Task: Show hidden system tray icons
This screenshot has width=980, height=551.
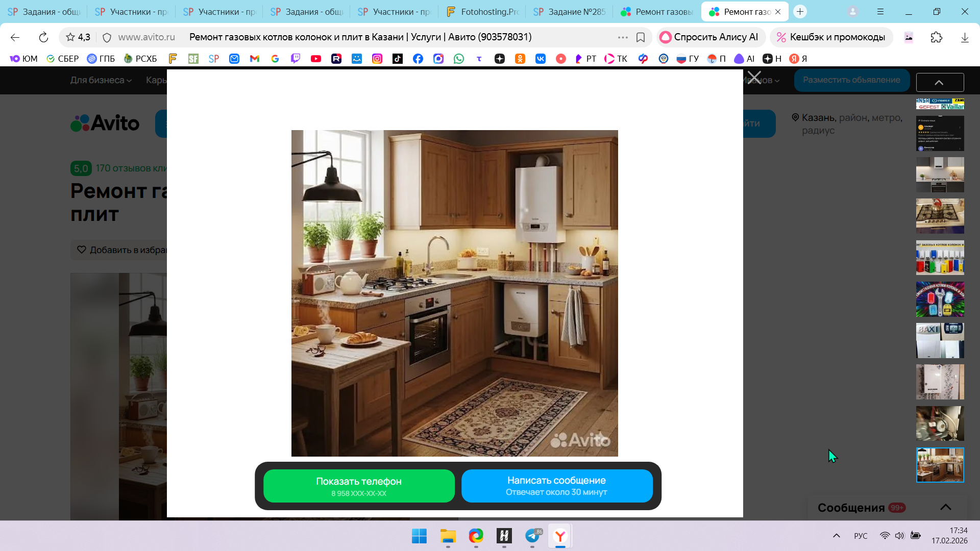Action: coord(836,536)
